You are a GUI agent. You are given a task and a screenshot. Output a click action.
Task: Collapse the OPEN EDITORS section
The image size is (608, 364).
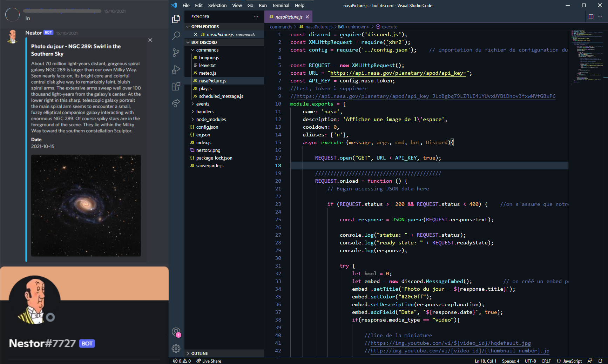[x=205, y=27]
